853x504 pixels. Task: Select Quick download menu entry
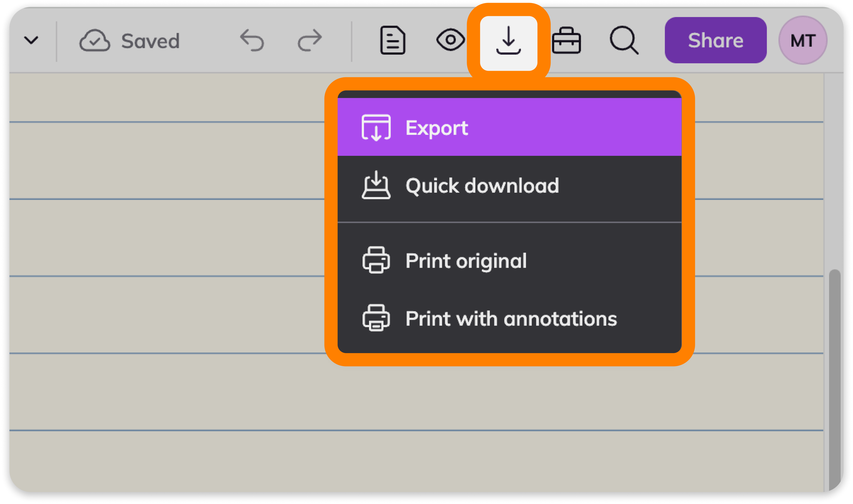pyautogui.click(x=509, y=185)
